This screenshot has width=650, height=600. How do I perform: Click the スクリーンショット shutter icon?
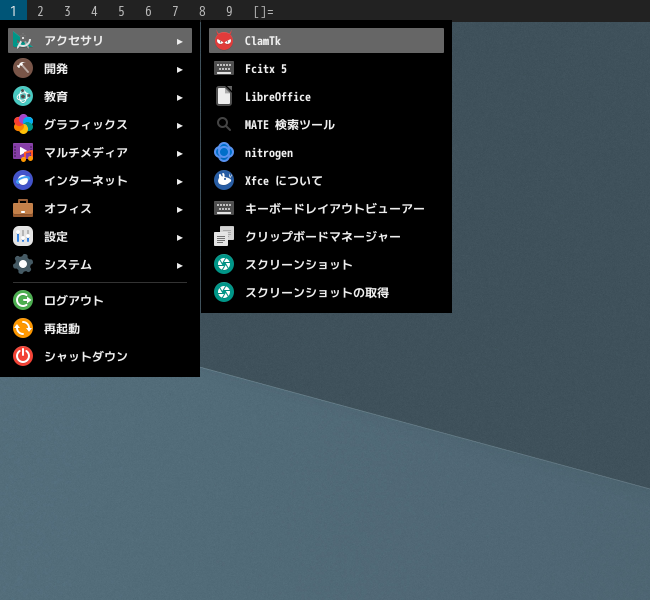[x=224, y=264]
